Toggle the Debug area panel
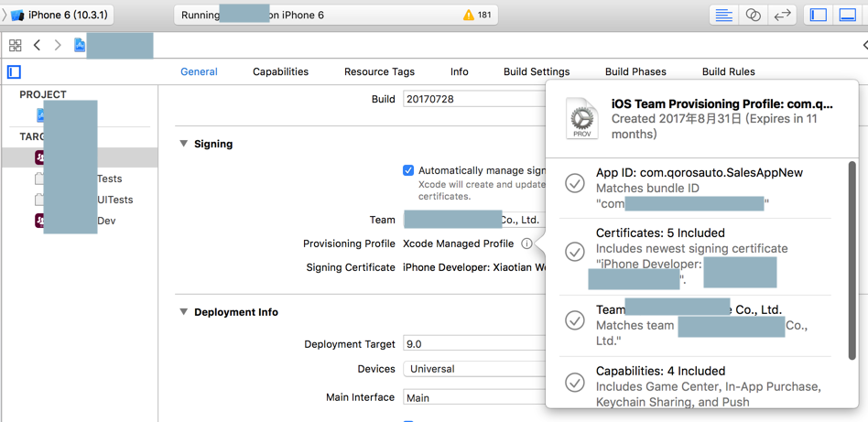868x422 pixels. click(848, 16)
